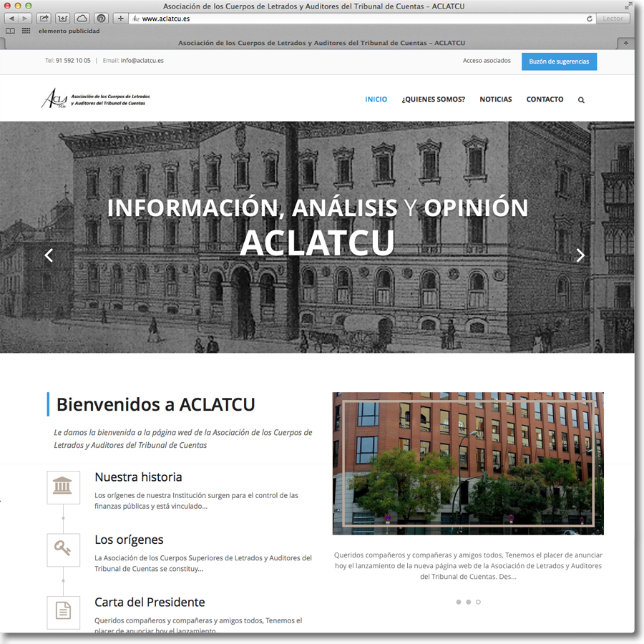Click the info@aclatcu.es email link
Image resolution: width=644 pixels, height=644 pixels.
(x=142, y=61)
